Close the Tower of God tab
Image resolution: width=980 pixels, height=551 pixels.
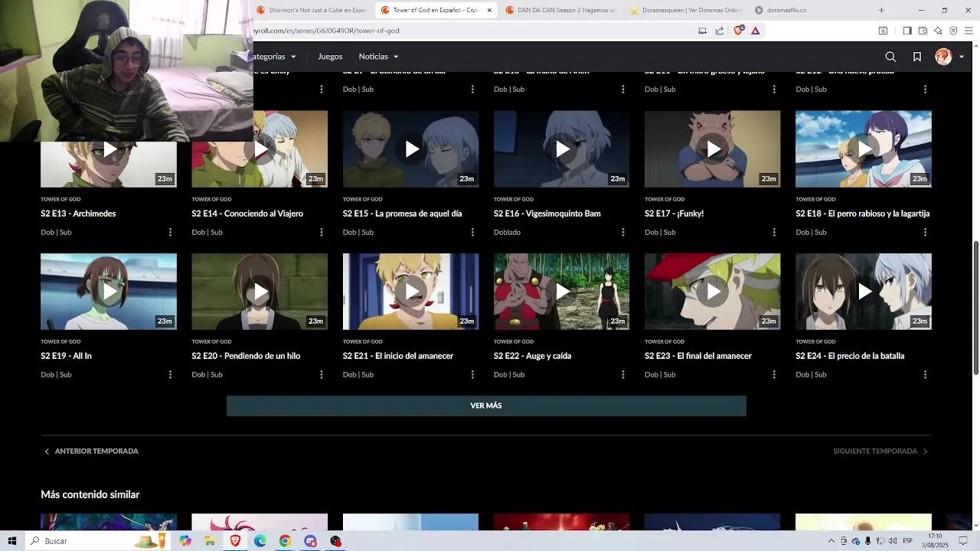(489, 10)
